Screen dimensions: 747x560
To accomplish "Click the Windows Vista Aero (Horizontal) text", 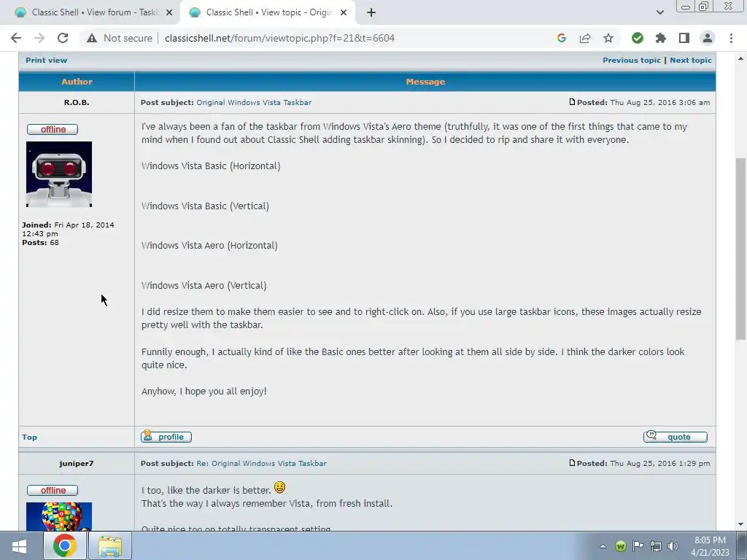I will click(209, 245).
